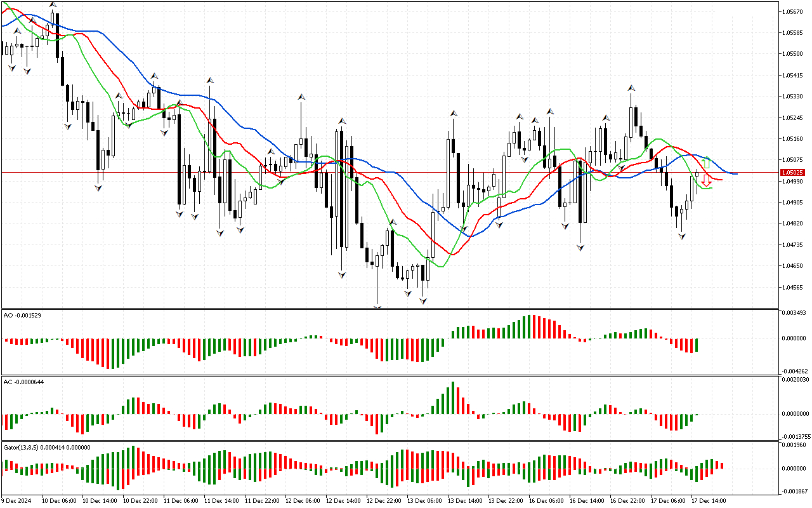Screen dimensions: 812x508
Task: Click the 17 Dec 06:00 time axis label
Action: pyautogui.click(x=668, y=501)
